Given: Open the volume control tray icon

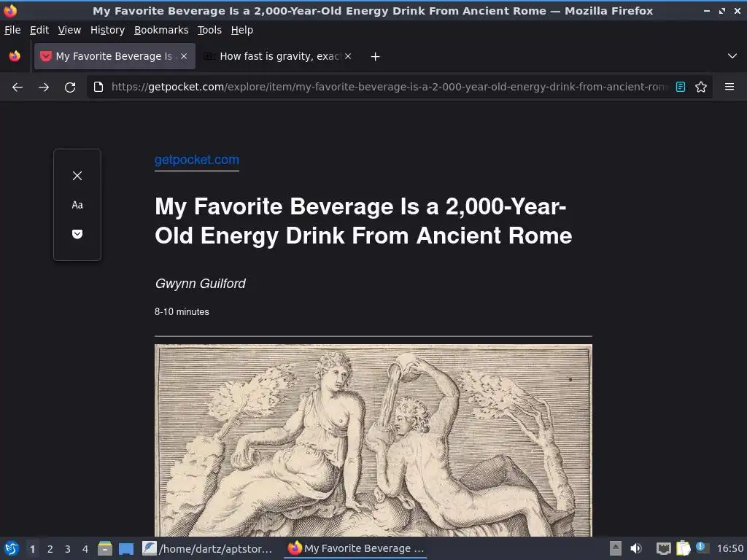Looking at the screenshot, I should click(636, 548).
